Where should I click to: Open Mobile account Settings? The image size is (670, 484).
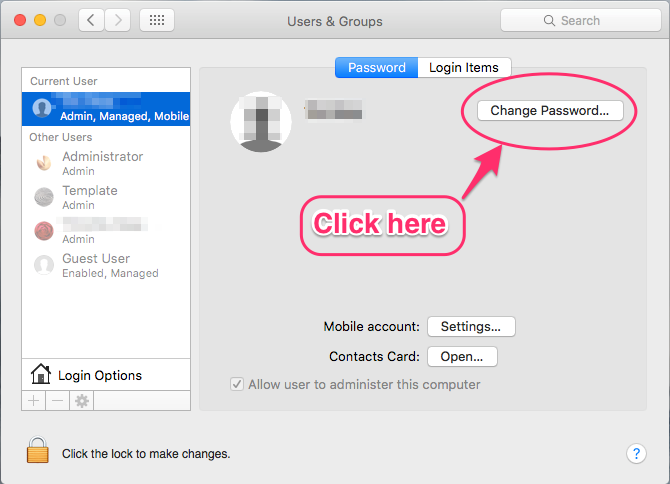(x=471, y=326)
